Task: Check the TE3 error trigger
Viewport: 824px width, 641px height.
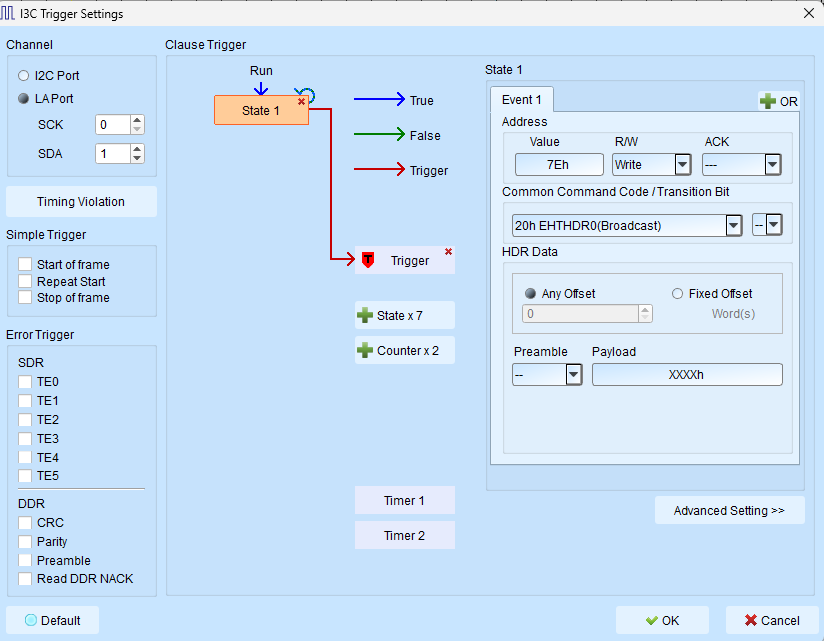Action: [25, 438]
